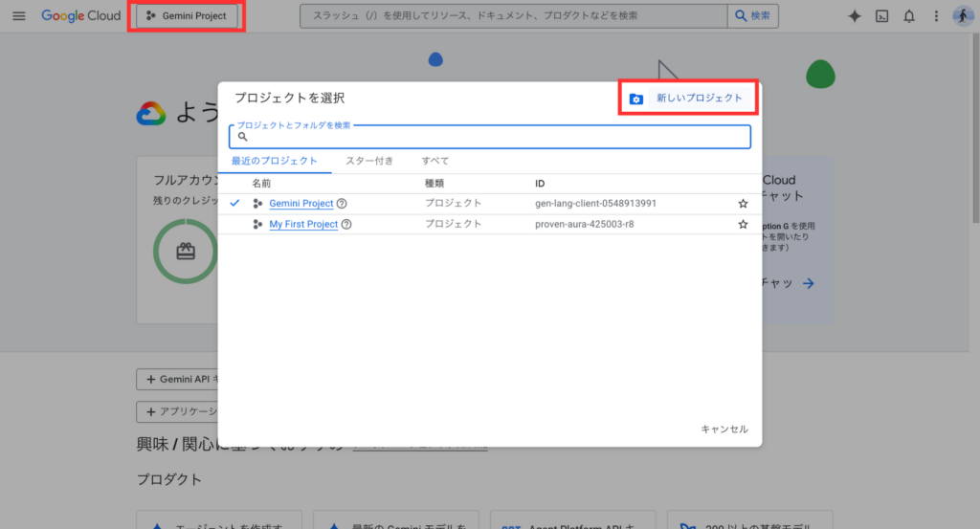This screenshot has width=980, height=529.
Task: Switch to 最近のプロジェクト tab
Action: (275, 161)
